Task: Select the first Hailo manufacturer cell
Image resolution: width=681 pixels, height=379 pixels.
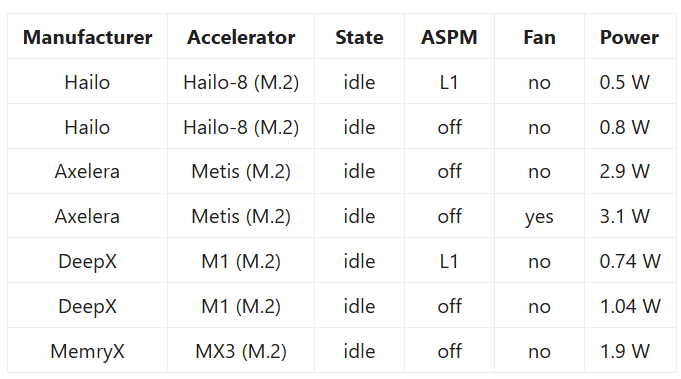Action: click(87, 82)
